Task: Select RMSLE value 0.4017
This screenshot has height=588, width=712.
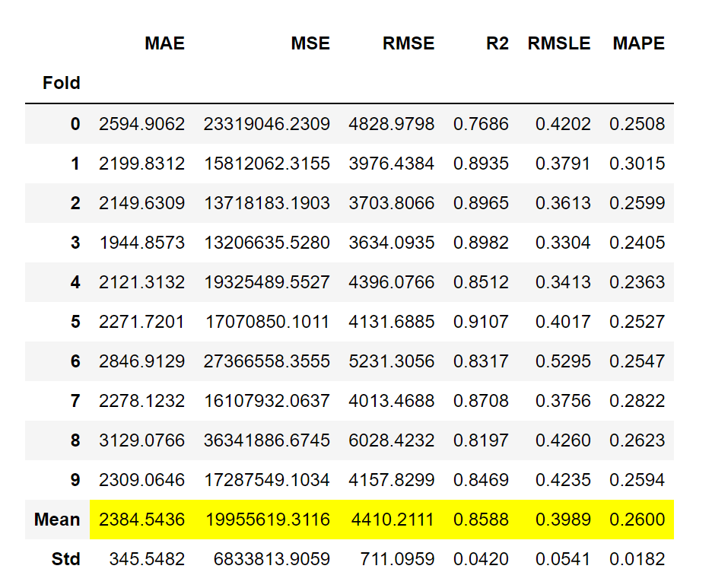Action: coord(563,322)
